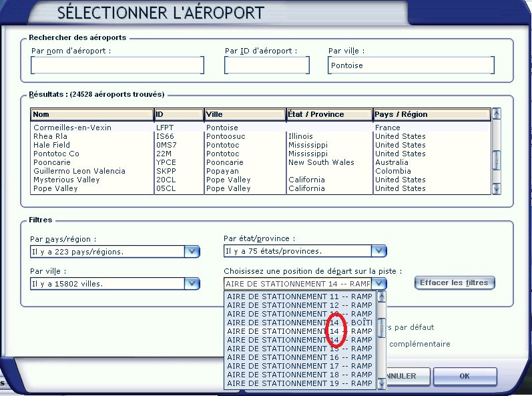The width and height of the screenshot is (532, 396).
Task: Click airport ID IS66
Action: [x=165, y=136]
